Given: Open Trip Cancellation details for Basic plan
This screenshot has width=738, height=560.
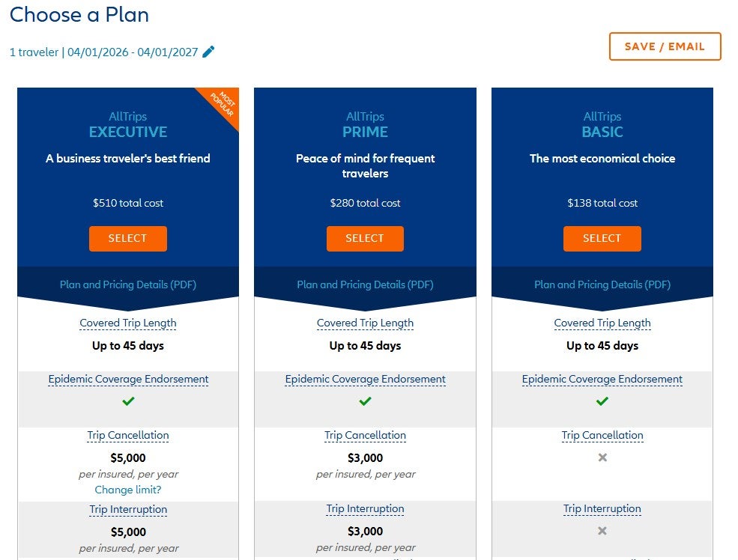Looking at the screenshot, I should (x=602, y=435).
